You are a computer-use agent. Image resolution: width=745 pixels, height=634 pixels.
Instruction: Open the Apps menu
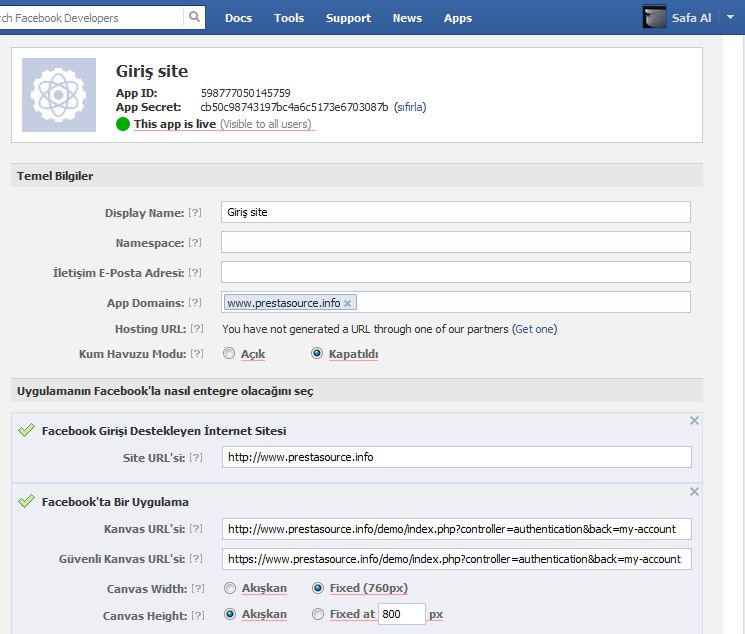tap(458, 18)
